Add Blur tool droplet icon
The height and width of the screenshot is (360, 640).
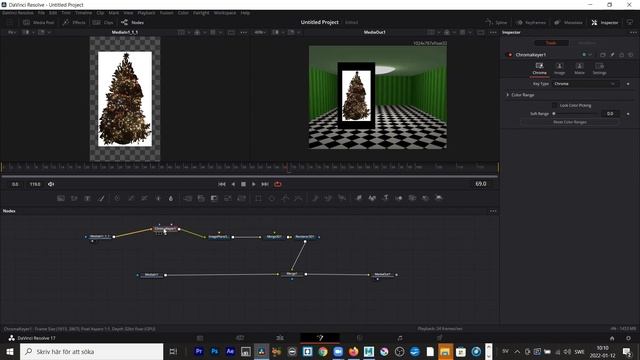171,198
